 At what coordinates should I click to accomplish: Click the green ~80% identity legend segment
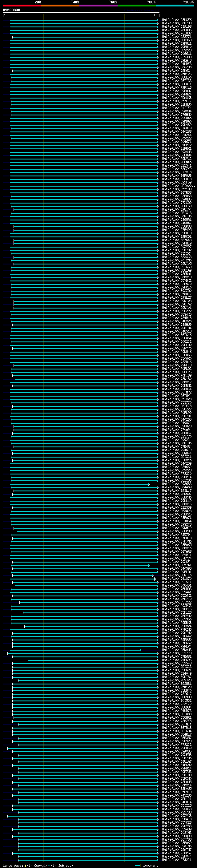pos(137,6)
